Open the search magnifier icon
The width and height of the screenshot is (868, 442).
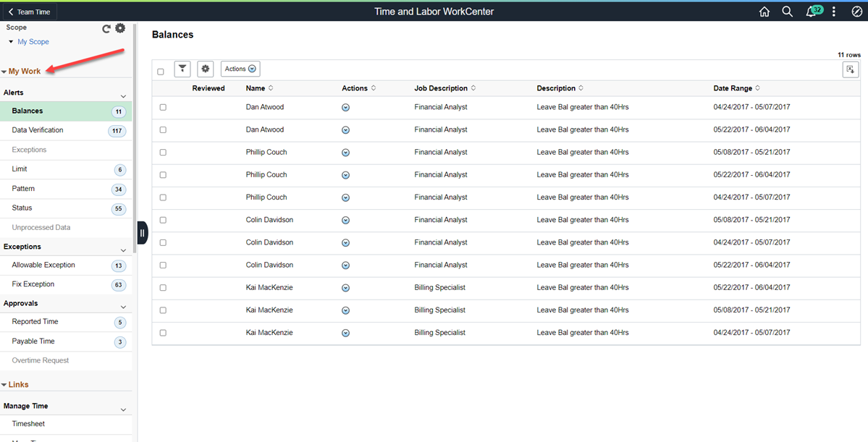(787, 12)
